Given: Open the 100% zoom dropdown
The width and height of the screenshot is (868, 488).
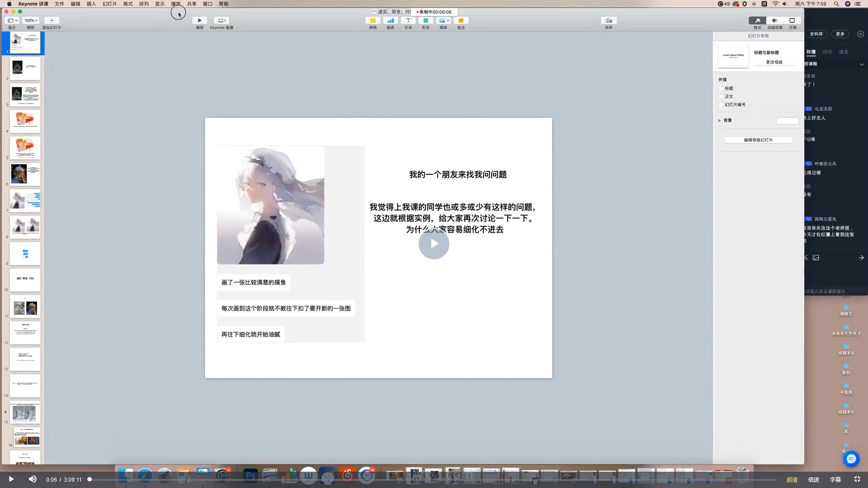Looking at the screenshot, I should (x=31, y=20).
